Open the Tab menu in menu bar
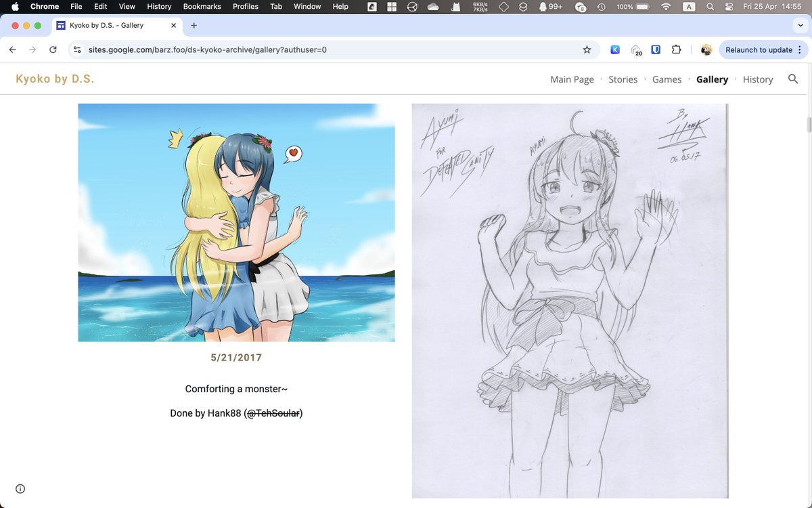Screen dimensions: 812x508 pyautogui.click(x=276, y=6)
